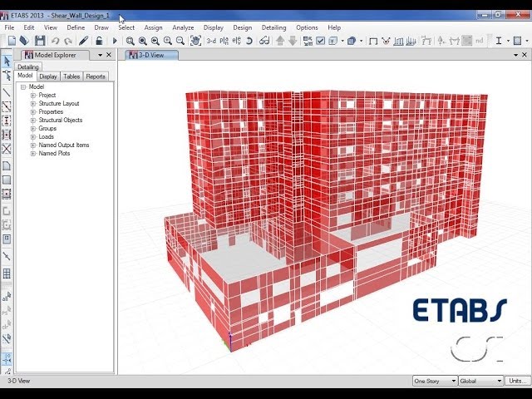Click the X brace draw tool
The height and width of the screenshot is (399, 532).
7,149
